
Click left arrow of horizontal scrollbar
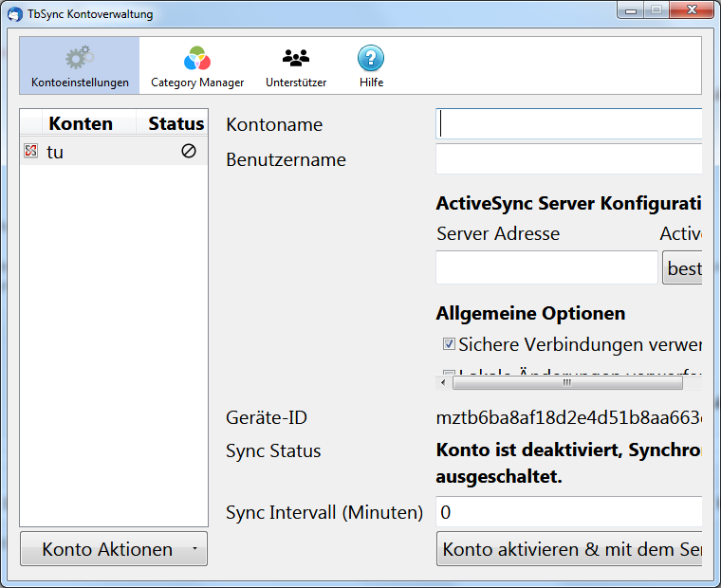click(x=442, y=383)
